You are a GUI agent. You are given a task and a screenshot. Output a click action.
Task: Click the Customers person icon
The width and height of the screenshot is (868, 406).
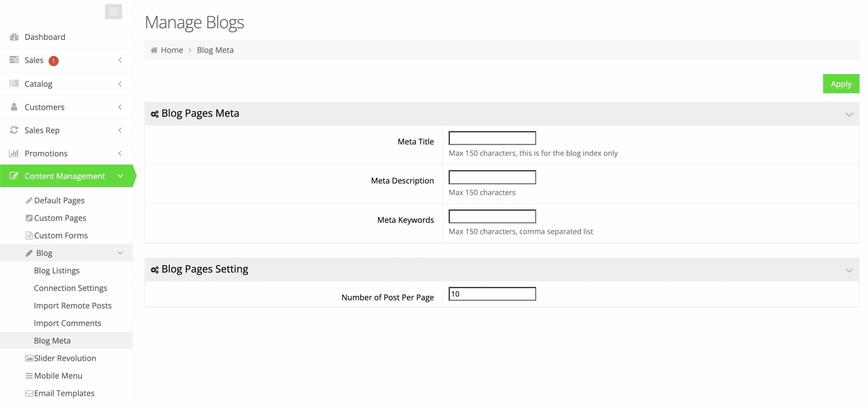coord(14,107)
